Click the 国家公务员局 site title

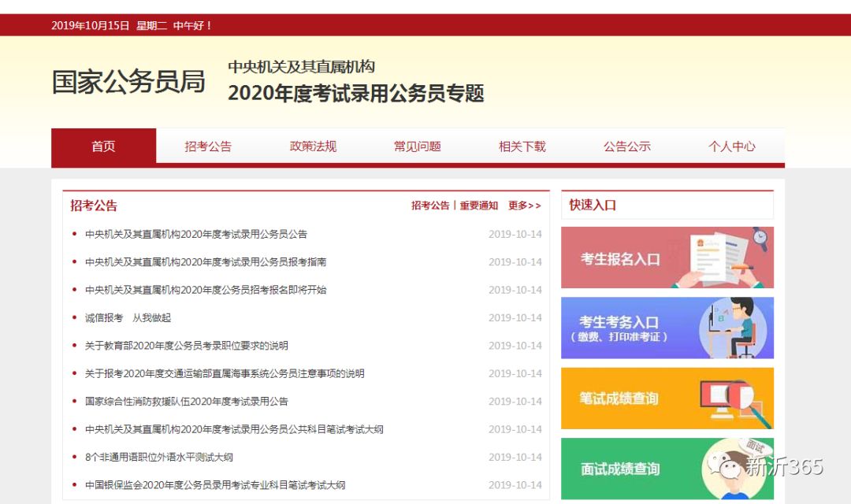coord(128,82)
